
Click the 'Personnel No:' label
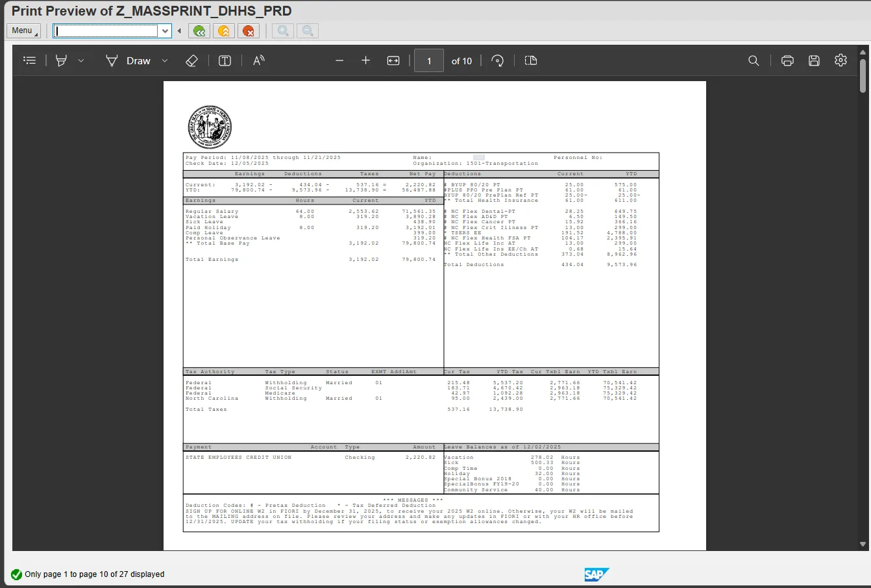tap(578, 158)
